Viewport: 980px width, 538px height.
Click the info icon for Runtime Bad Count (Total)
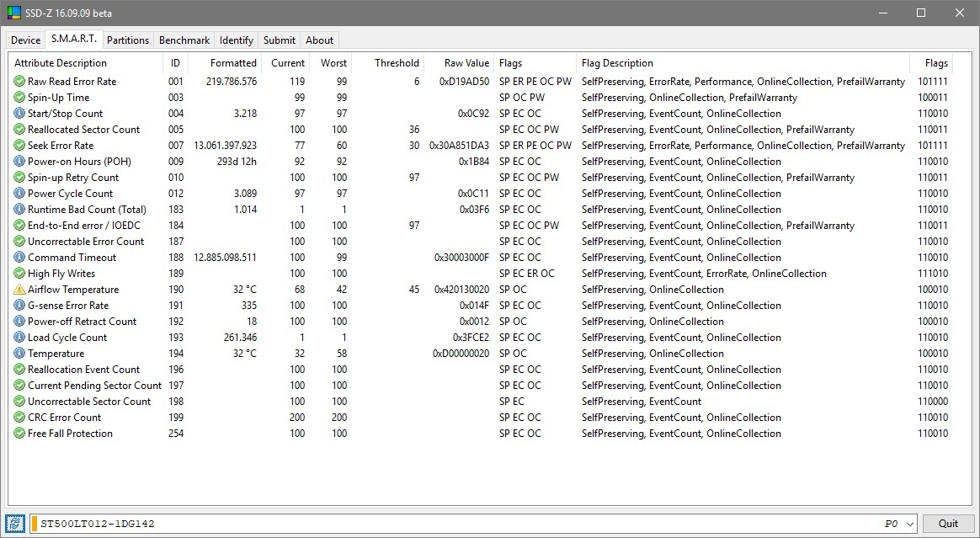[19, 210]
